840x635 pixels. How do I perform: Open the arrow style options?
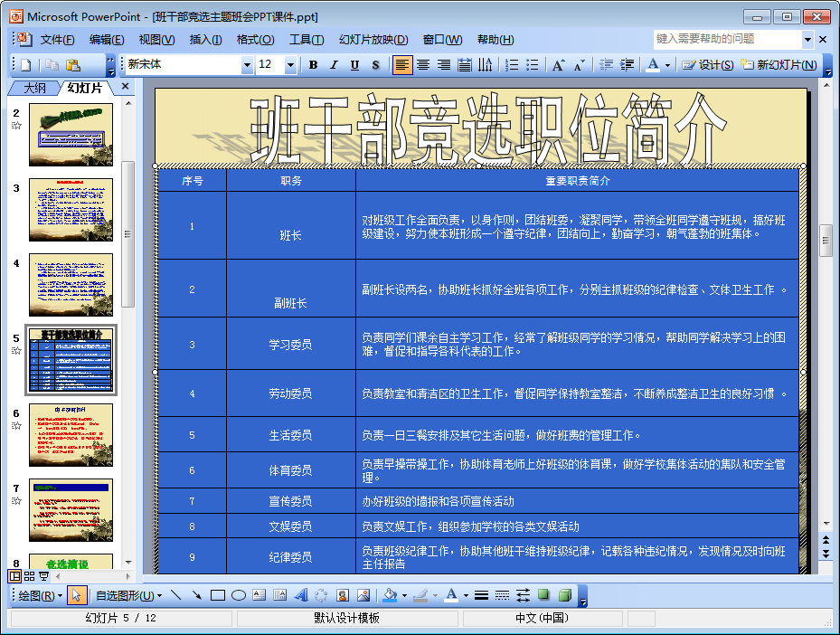523,595
